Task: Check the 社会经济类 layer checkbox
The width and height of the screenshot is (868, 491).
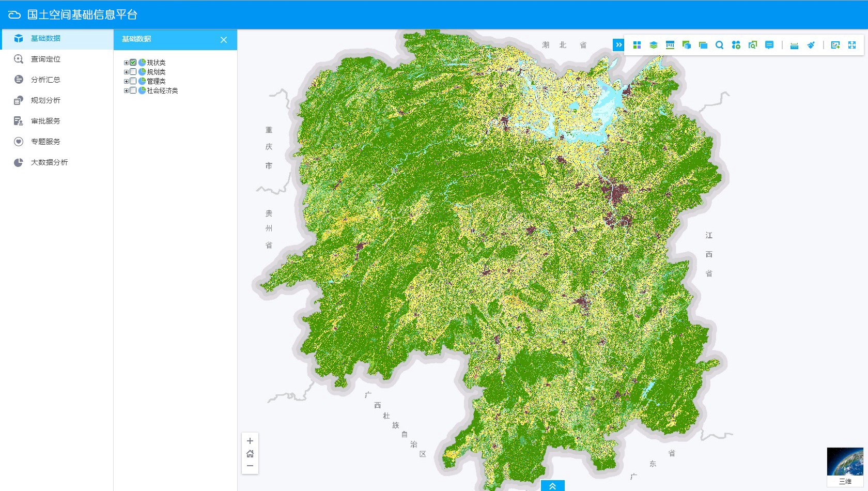Action: point(133,90)
